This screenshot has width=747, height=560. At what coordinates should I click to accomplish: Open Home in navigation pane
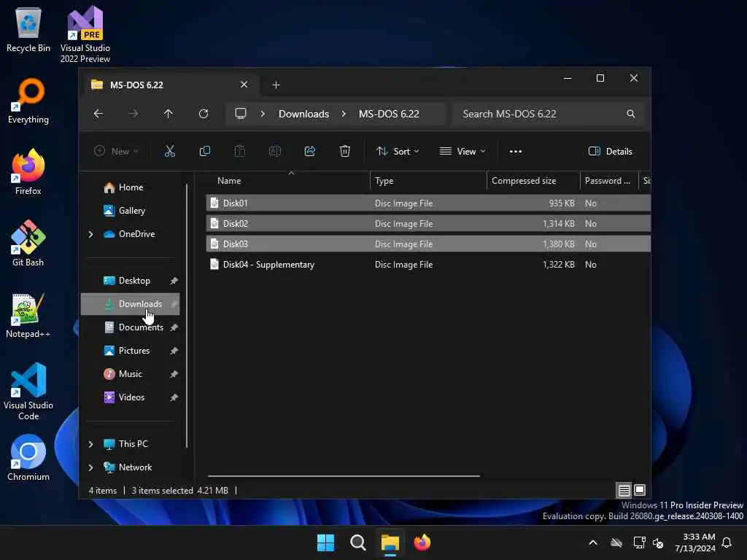pos(131,187)
